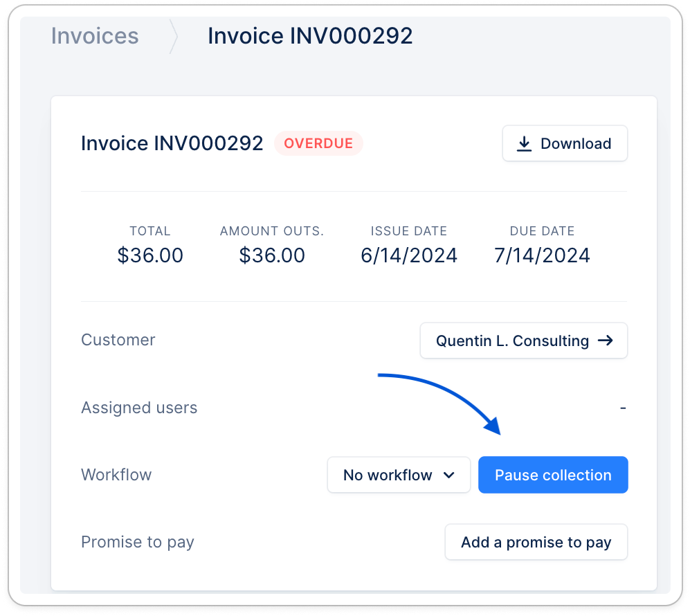Click the OVERDUE status badge
The image size is (690, 616).
(x=318, y=143)
